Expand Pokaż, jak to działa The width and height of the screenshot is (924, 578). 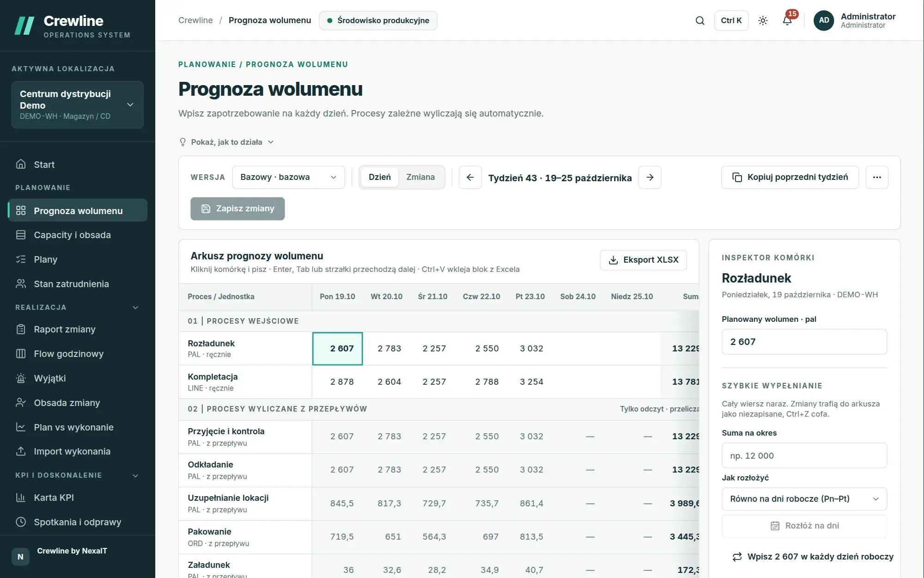coord(226,142)
